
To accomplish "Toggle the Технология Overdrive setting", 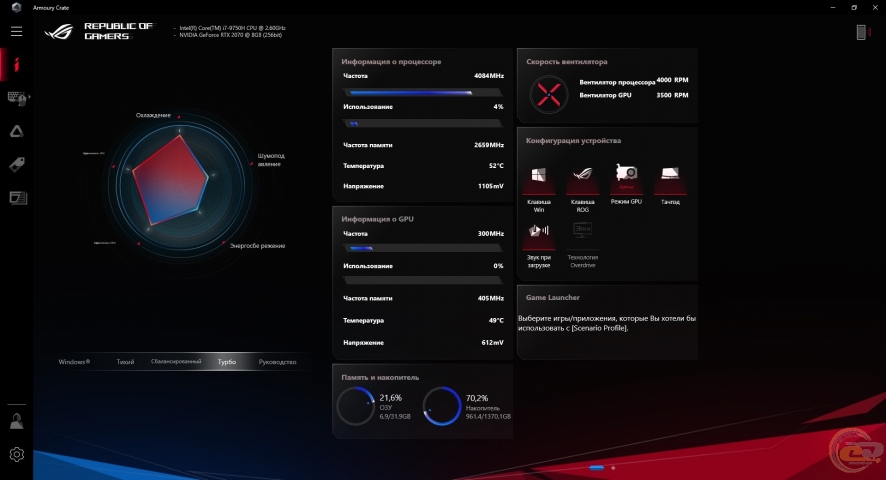I will tap(583, 245).
